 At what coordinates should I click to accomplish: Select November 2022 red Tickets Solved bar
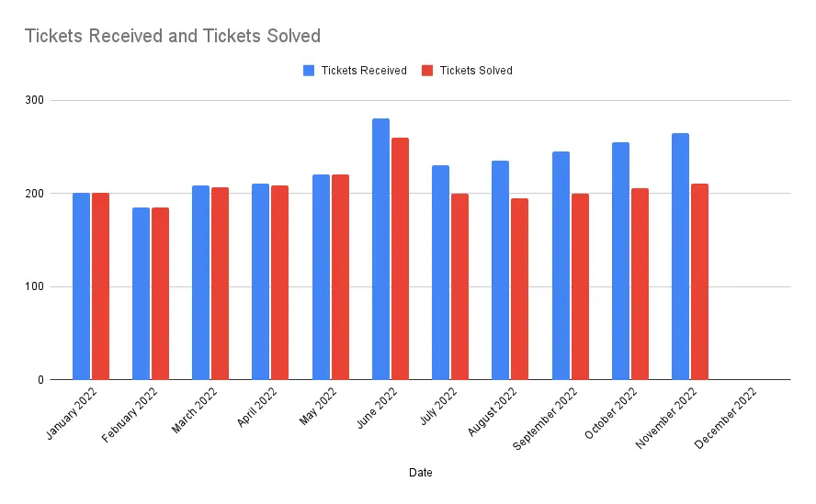pyautogui.click(x=699, y=281)
